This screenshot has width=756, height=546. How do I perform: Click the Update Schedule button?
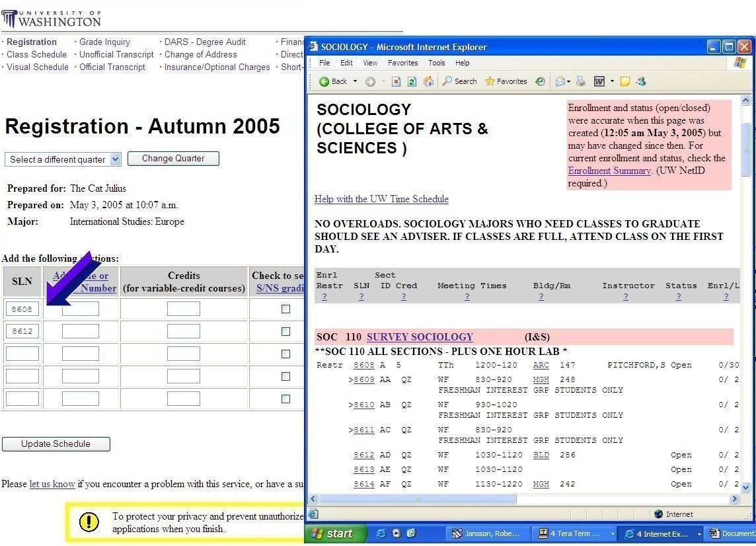coord(56,444)
